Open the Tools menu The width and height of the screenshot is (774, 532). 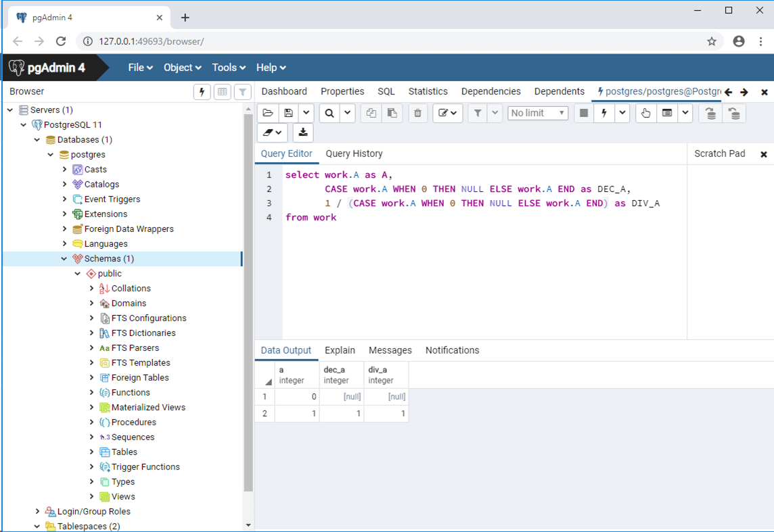pos(229,68)
